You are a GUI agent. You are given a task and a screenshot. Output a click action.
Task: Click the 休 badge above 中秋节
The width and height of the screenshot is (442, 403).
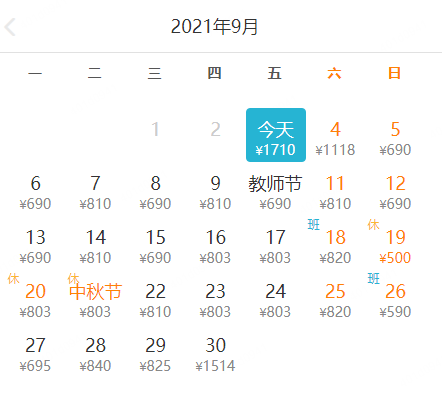tap(73, 278)
